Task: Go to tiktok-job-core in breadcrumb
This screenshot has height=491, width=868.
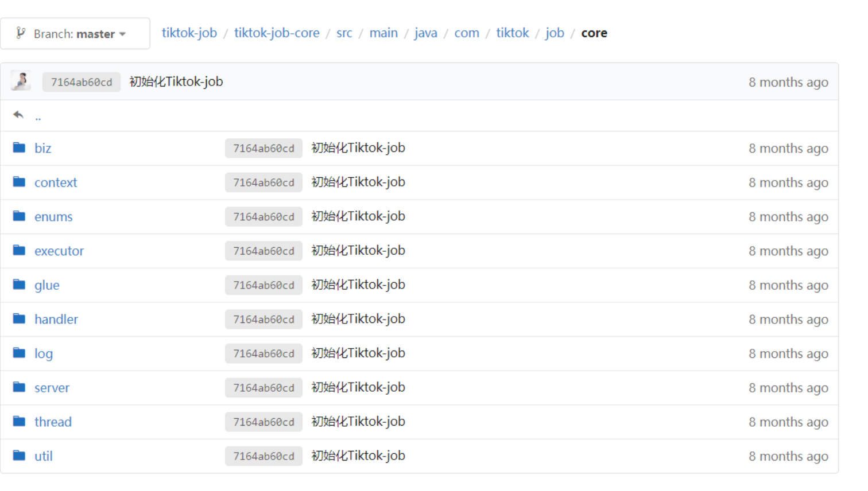Action: pos(277,33)
